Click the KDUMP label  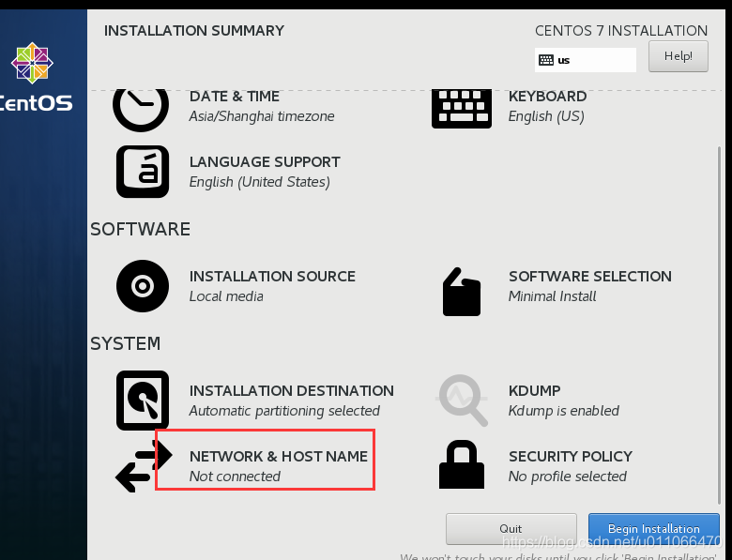(x=535, y=390)
